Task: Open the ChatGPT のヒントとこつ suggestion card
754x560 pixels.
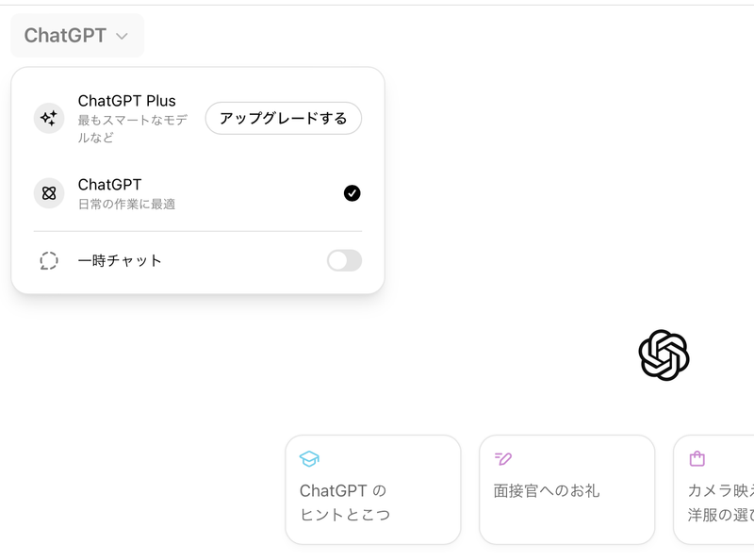Action: tap(372, 489)
